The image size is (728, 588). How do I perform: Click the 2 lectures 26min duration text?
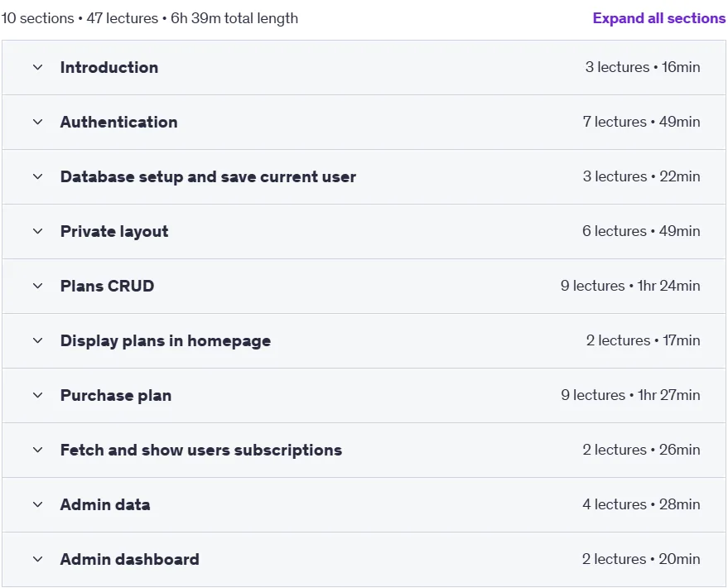[641, 450]
